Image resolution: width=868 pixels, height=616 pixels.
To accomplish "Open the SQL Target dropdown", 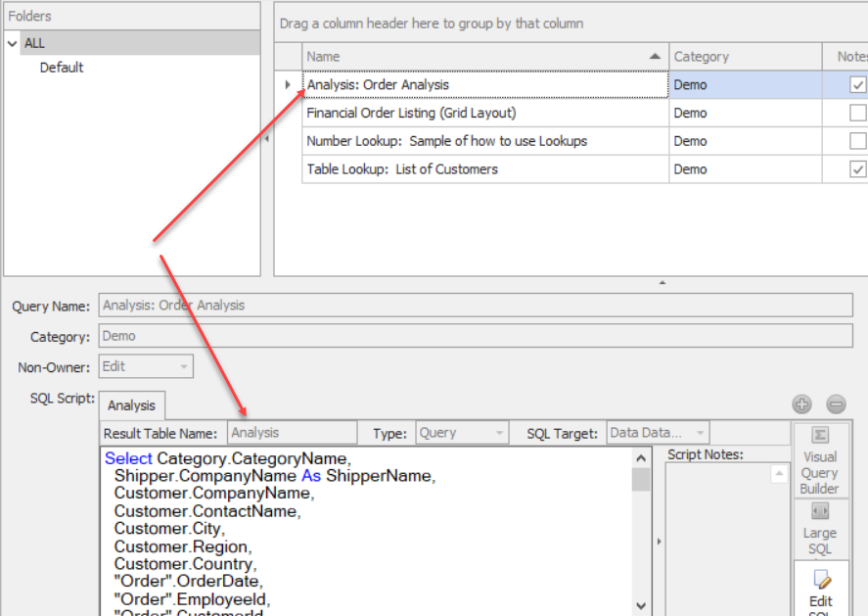I will point(700,432).
